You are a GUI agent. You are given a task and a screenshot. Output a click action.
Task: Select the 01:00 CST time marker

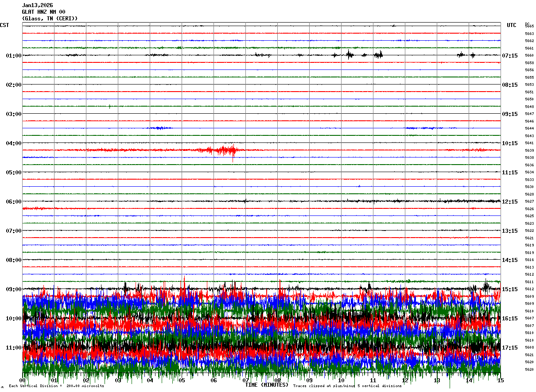point(14,56)
